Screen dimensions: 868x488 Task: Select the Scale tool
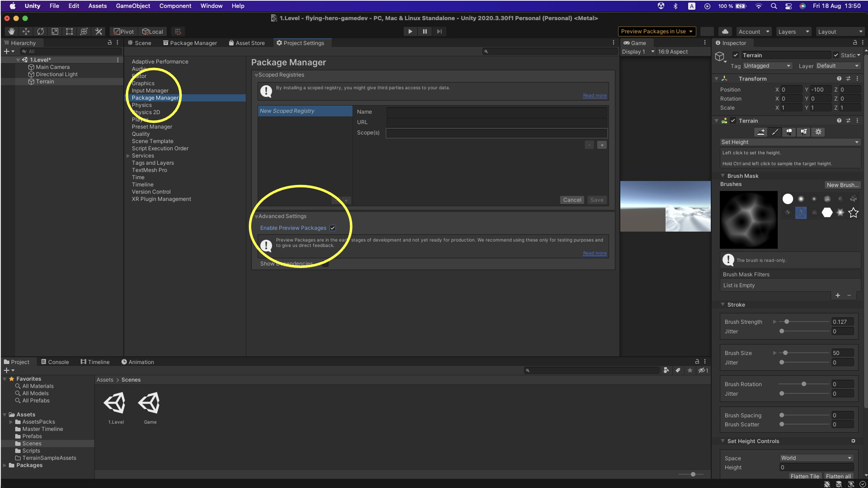point(55,32)
